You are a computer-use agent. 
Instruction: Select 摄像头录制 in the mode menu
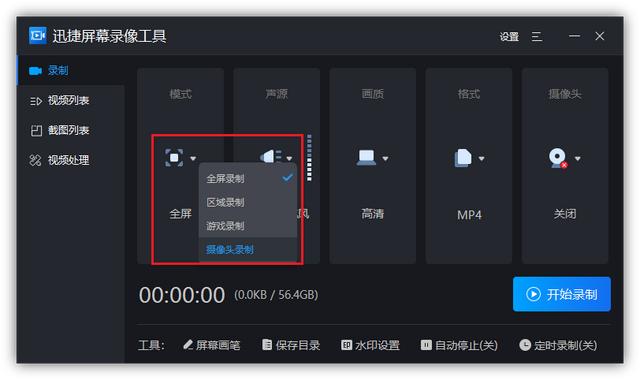(248, 249)
